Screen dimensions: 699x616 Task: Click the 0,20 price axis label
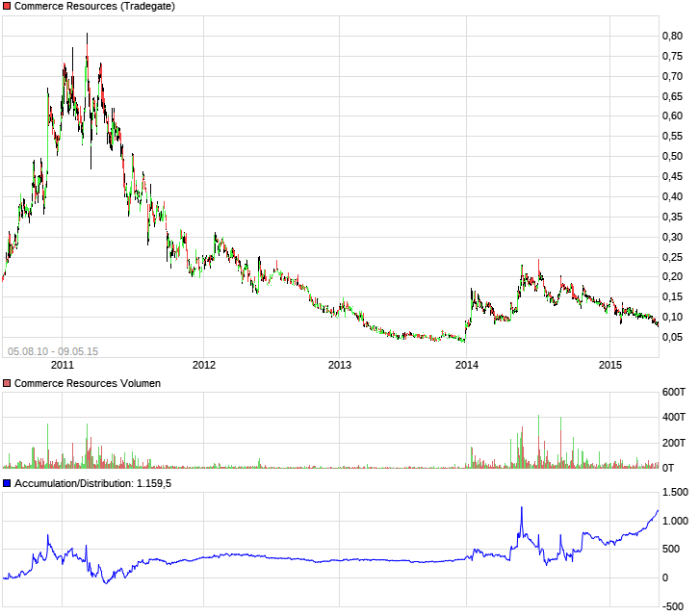(x=672, y=277)
